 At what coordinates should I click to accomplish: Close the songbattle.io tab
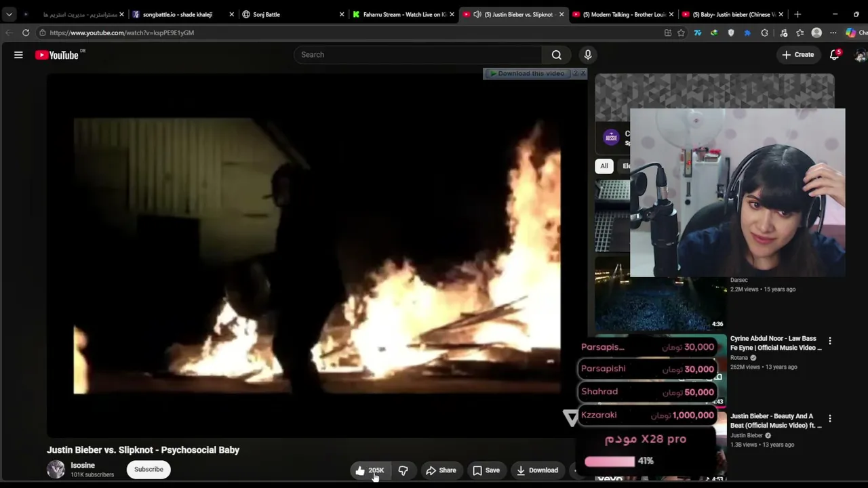232,14
